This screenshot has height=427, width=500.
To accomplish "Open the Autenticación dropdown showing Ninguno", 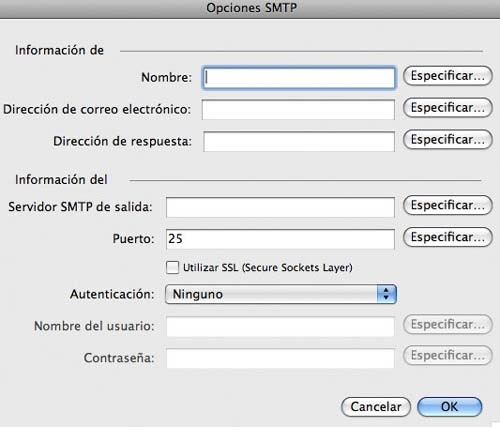I will pos(281,294).
